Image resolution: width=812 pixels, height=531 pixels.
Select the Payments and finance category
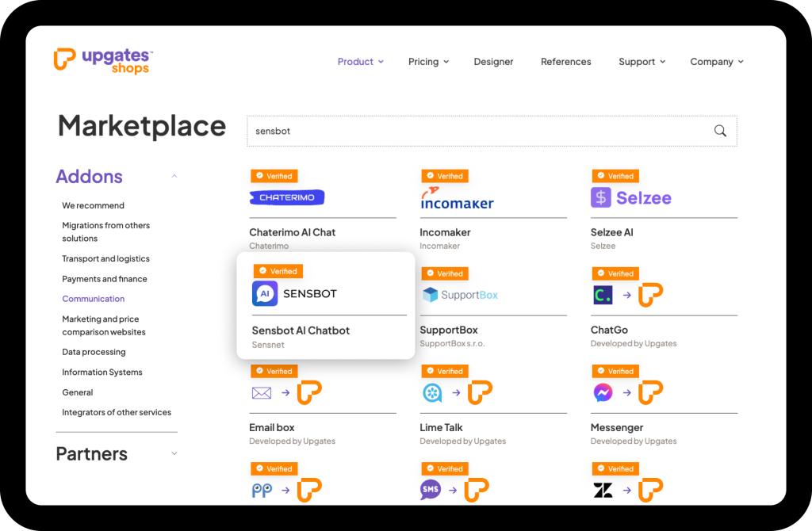pyautogui.click(x=105, y=279)
